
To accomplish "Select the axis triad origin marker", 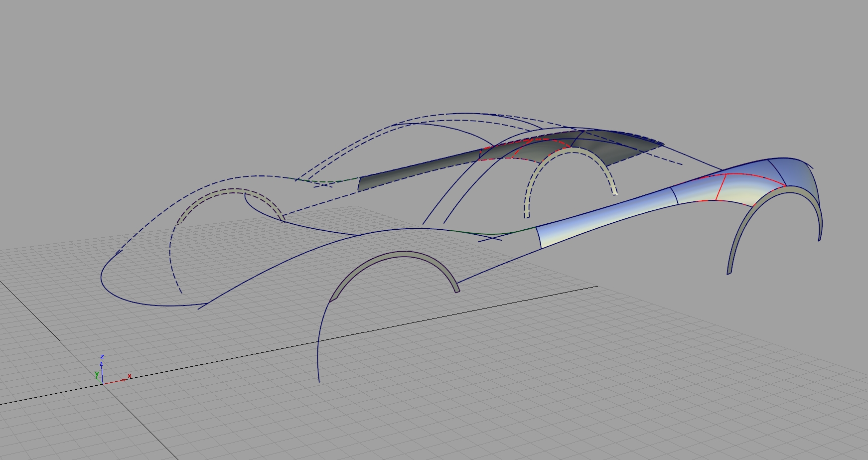I will tap(103, 384).
